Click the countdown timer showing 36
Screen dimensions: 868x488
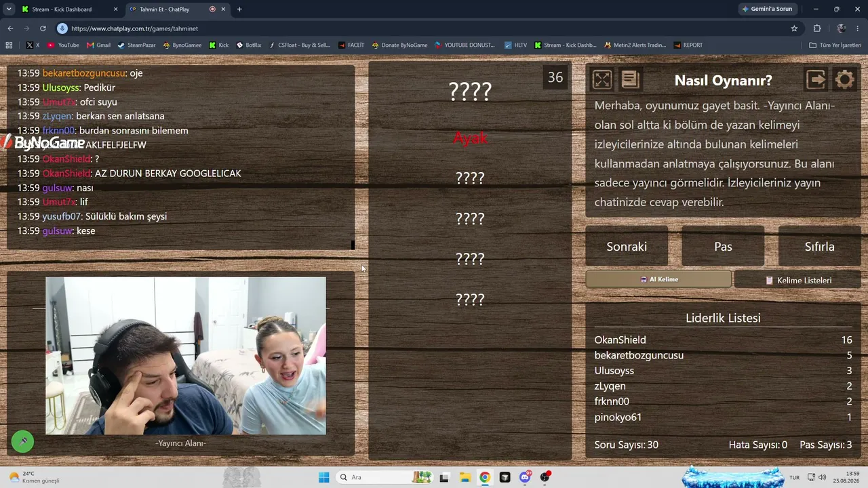click(555, 77)
